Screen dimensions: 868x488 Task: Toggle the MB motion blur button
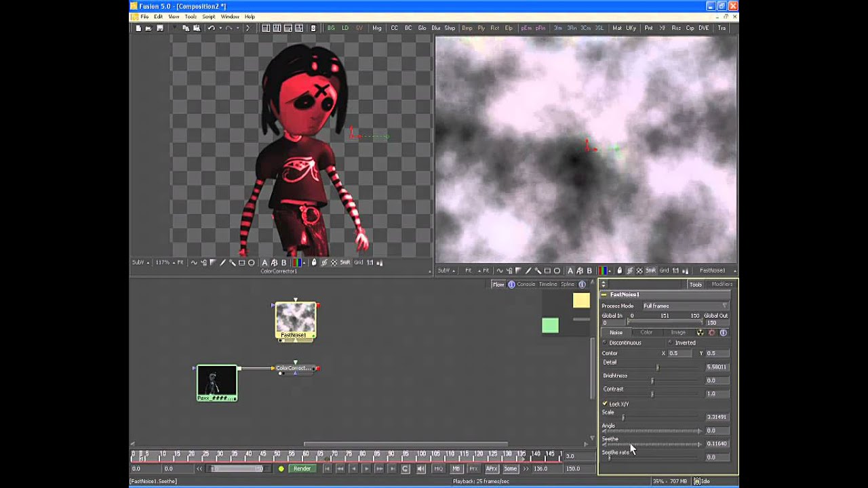456,469
